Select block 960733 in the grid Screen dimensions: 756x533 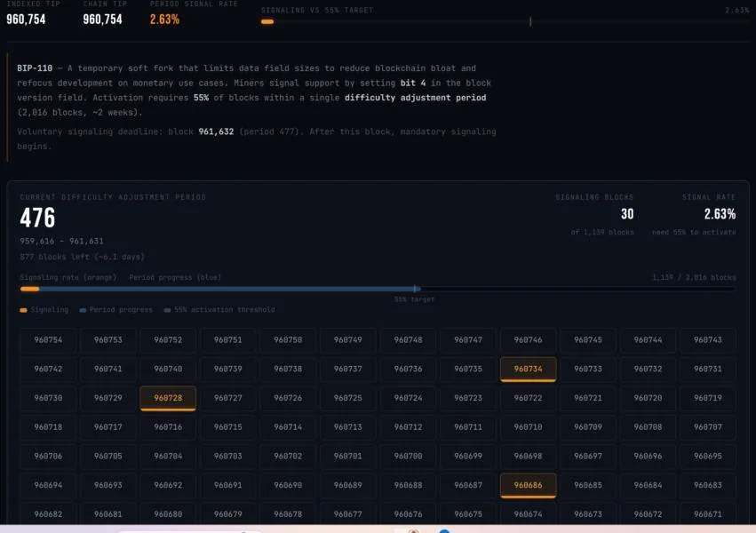coord(588,370)
